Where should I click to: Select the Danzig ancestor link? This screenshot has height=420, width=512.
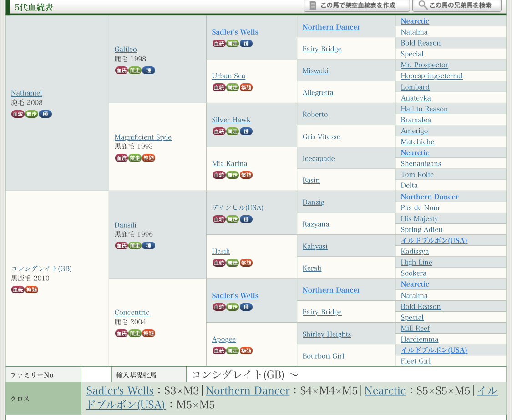[x=313, y=202]
